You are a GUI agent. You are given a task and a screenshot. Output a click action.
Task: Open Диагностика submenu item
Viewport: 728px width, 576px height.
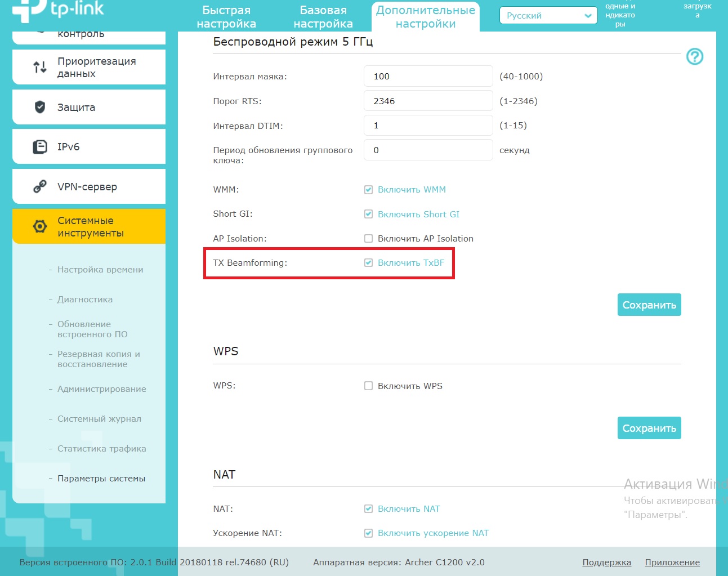pyautogui.click(x=85, y=300)
